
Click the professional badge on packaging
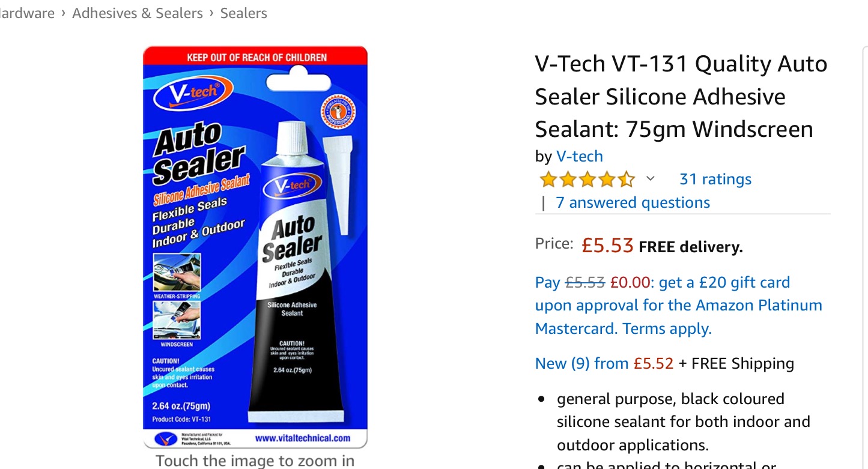338,110
